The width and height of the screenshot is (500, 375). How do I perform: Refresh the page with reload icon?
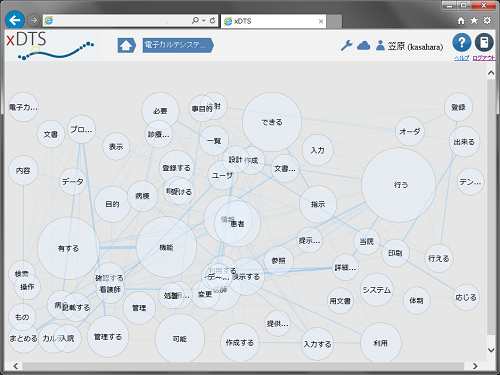[212, 21]
